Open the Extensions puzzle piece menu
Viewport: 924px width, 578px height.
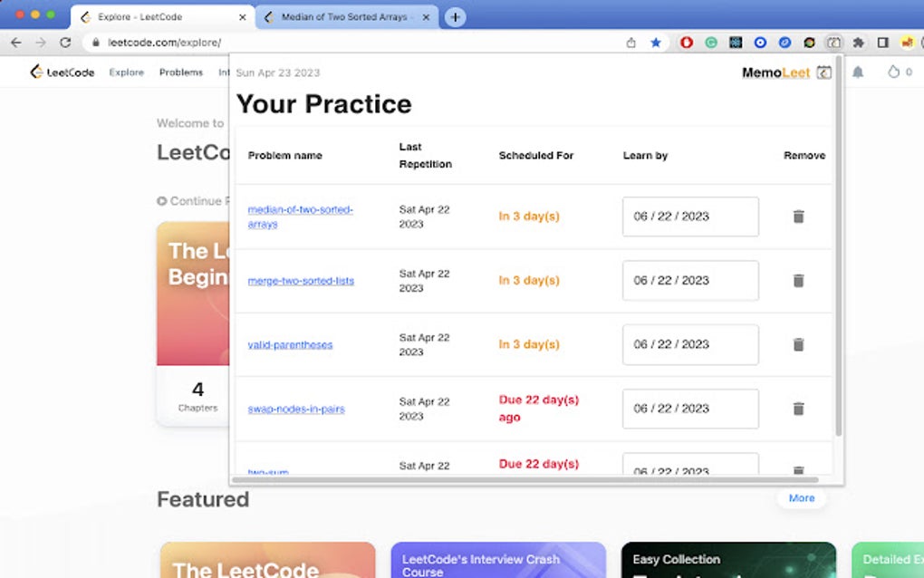coord(859,43)
